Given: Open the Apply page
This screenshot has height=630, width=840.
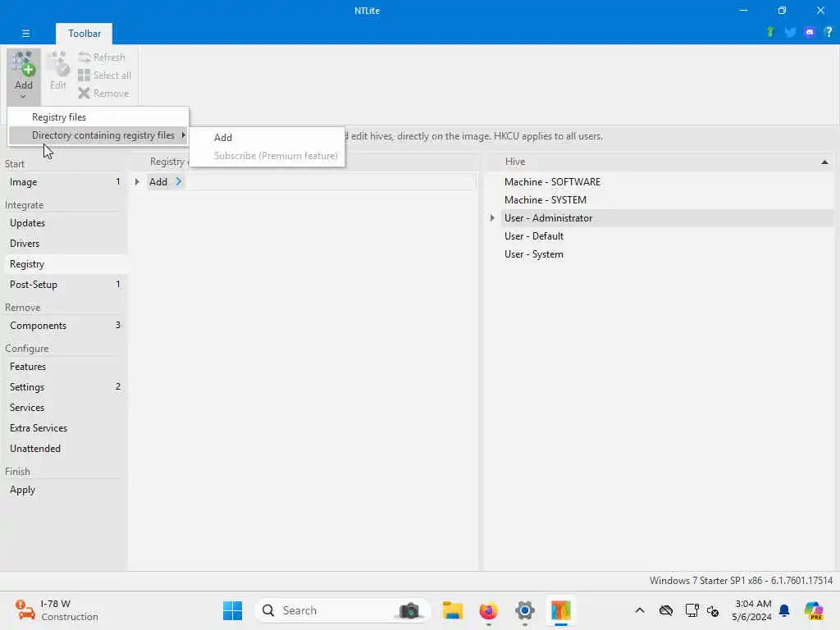Looking at the screenshot, I should [x=64, y=490].
